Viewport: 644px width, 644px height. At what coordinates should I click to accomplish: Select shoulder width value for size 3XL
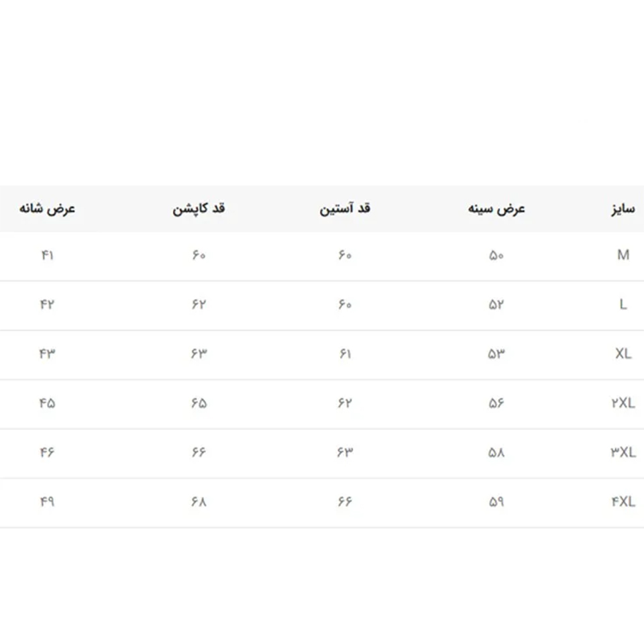pyautogui.click(x=47, y=452)
